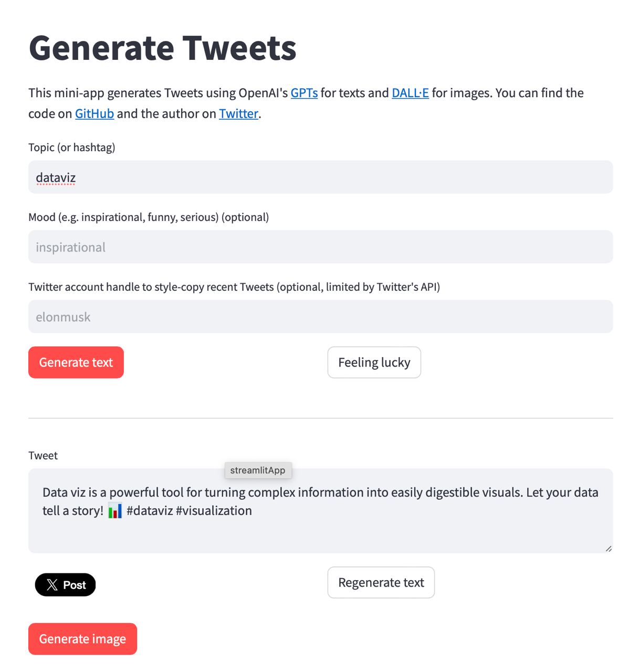Click the Mood field label text
This screenshot has width=639, height=672.
coord(149,217)
